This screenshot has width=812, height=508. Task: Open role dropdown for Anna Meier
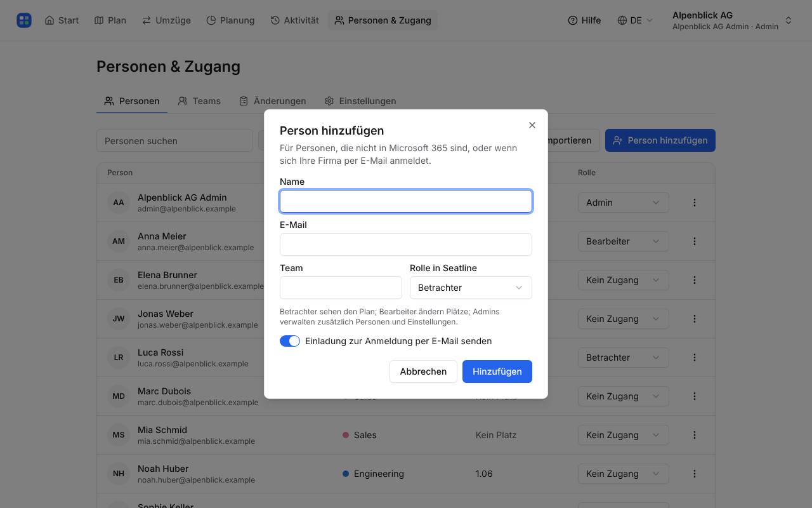pos(623,241)
